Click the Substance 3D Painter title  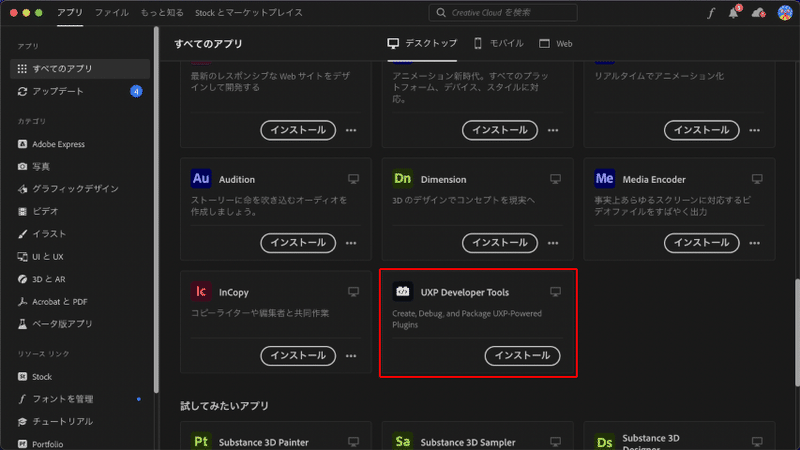264,442
